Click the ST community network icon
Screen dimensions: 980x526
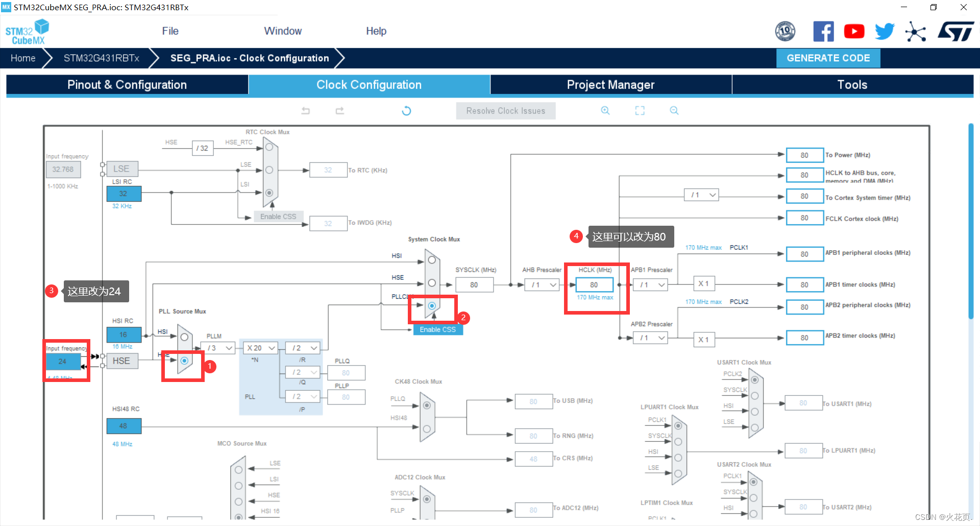(915, 32)
